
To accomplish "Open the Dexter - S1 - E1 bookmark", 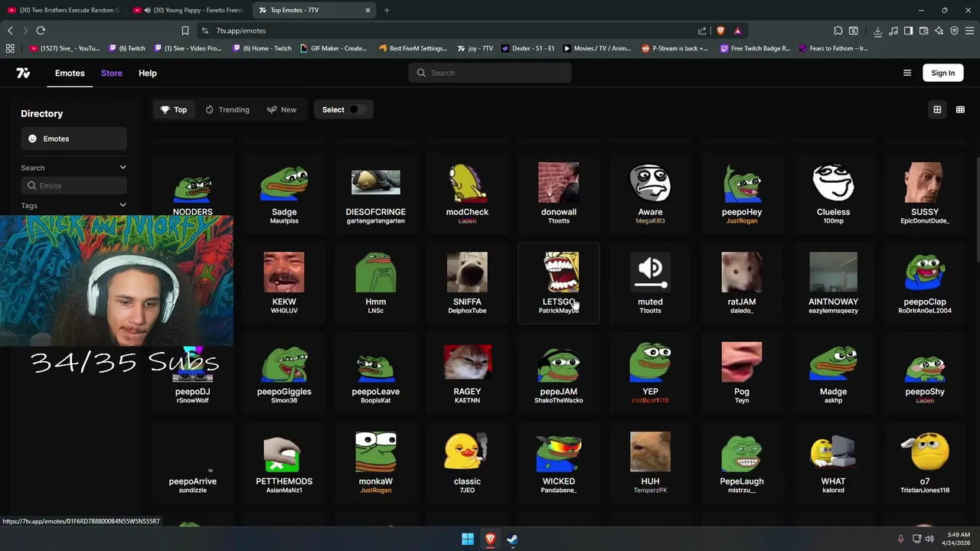I will 528,48.
